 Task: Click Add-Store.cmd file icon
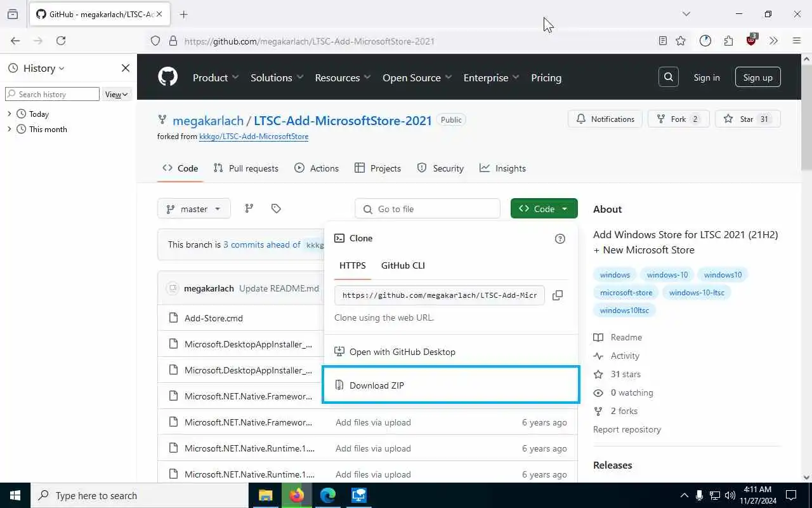click(173, 317)
